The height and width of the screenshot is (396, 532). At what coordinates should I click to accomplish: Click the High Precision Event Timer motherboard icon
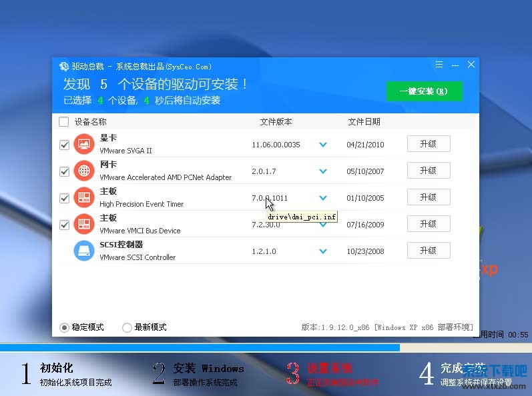[x=84, y=197]
